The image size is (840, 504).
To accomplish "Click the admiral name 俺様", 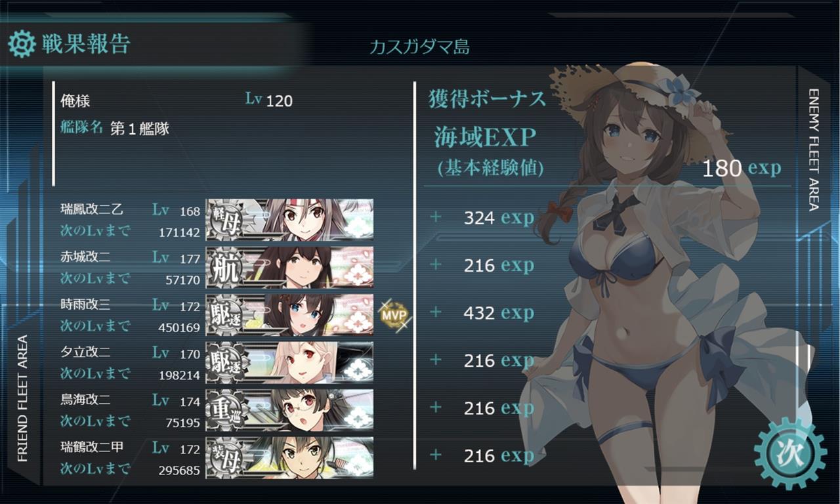I will 75,101.
